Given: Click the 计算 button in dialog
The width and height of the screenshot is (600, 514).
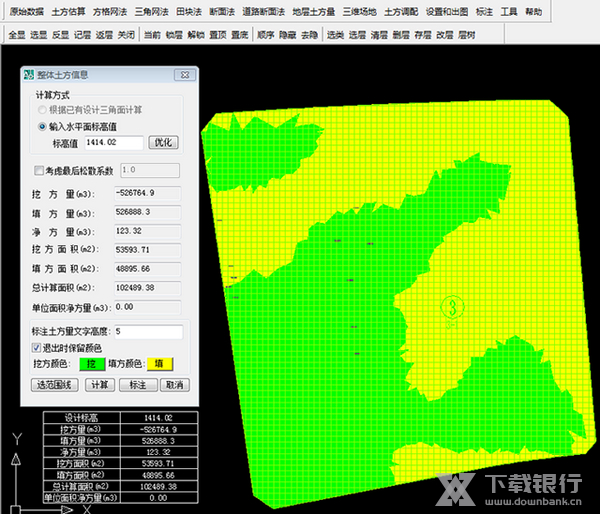Looking at the screenshot, I should coord(100,384).
